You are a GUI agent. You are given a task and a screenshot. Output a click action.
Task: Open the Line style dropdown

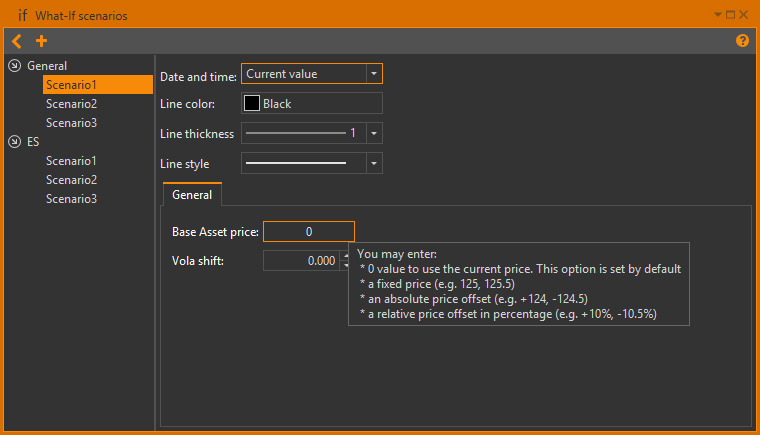point(373,163)
